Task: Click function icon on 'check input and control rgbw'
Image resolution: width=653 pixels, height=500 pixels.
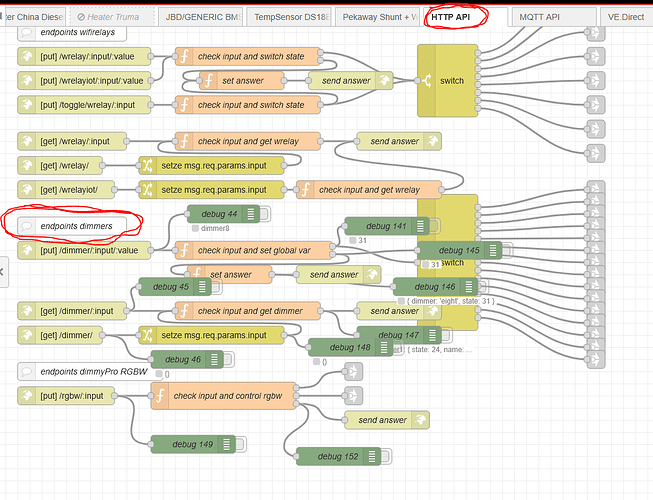Action: coord(160,396)
